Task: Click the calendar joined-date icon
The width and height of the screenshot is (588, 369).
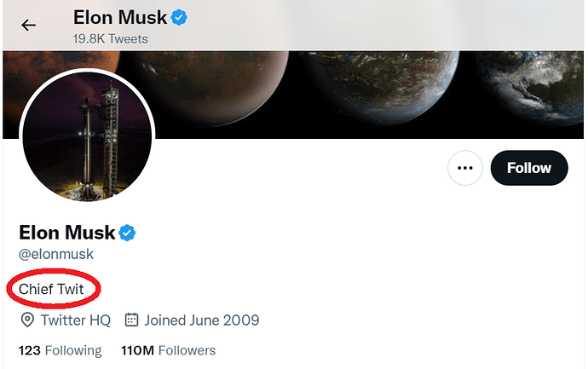Action: 131,320
